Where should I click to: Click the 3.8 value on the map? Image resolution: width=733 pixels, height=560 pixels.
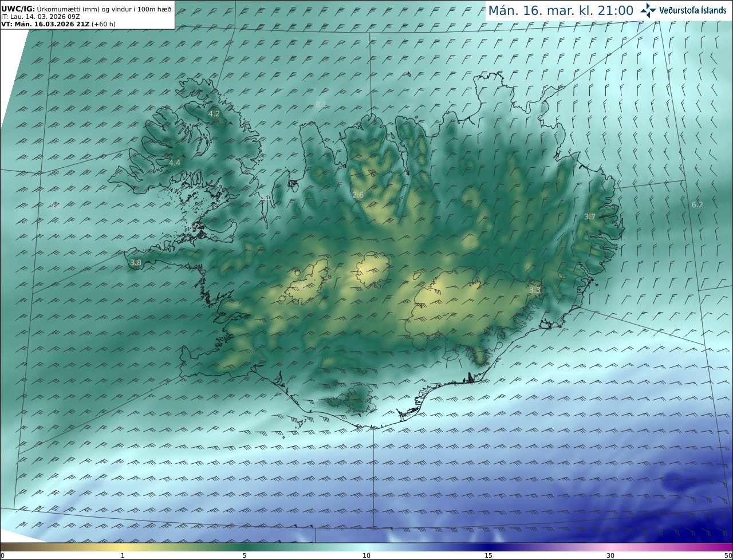136,263
